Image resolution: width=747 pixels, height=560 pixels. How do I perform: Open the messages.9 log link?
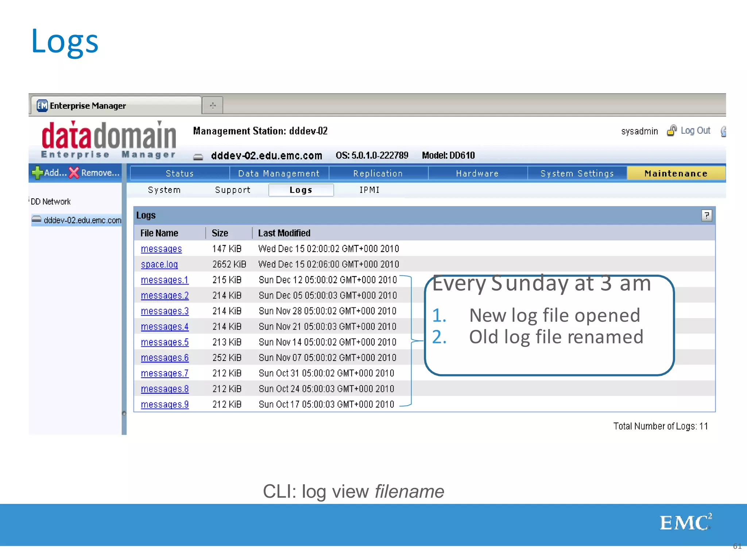pyautogui.click(x=165, y=404)
